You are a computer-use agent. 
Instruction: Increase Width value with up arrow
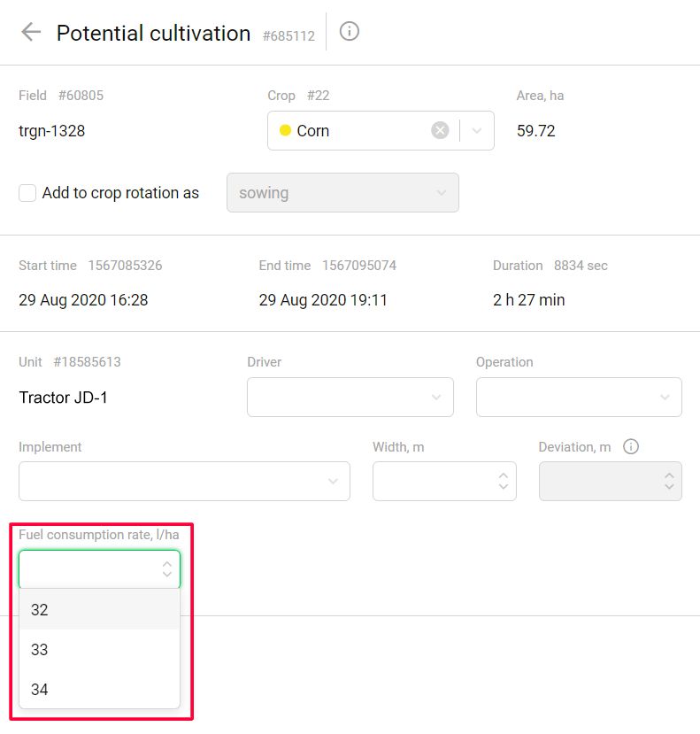tap(503, 475)
